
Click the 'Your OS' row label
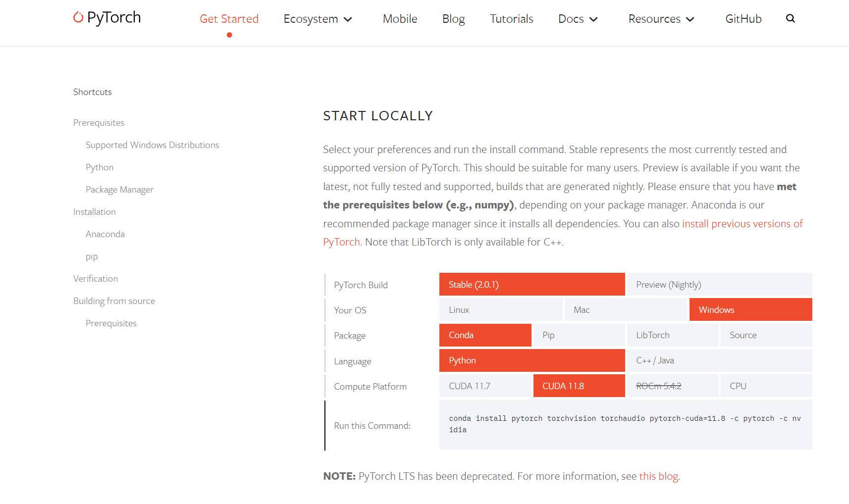[x=350, y=310]
